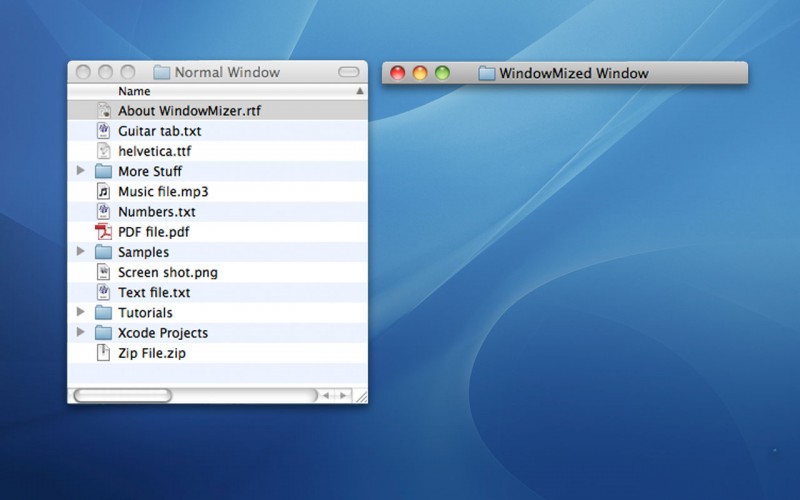Screen dimensions: 800x500
Task: Expand the Tutorials folder disclosure triangle
Action: pyautogui.click(x=81, y=312)
